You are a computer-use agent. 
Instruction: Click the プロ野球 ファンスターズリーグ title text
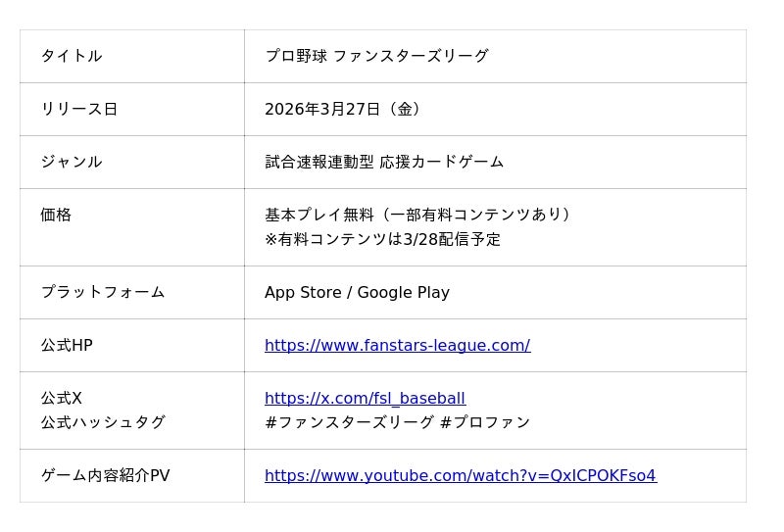(x=376, y=56)
